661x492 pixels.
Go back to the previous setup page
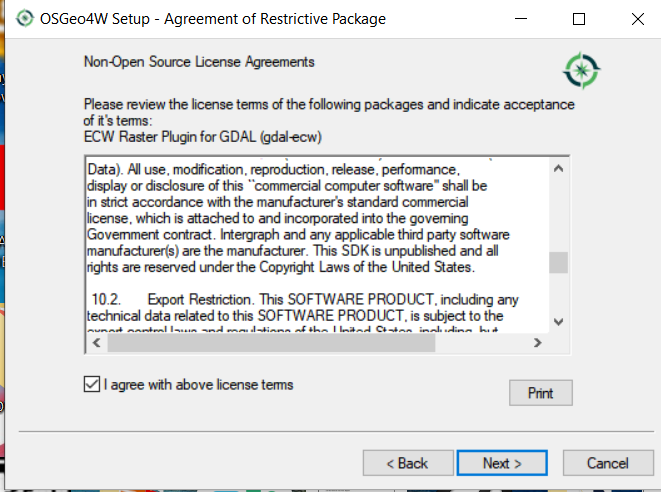click(x=409, y=463)
